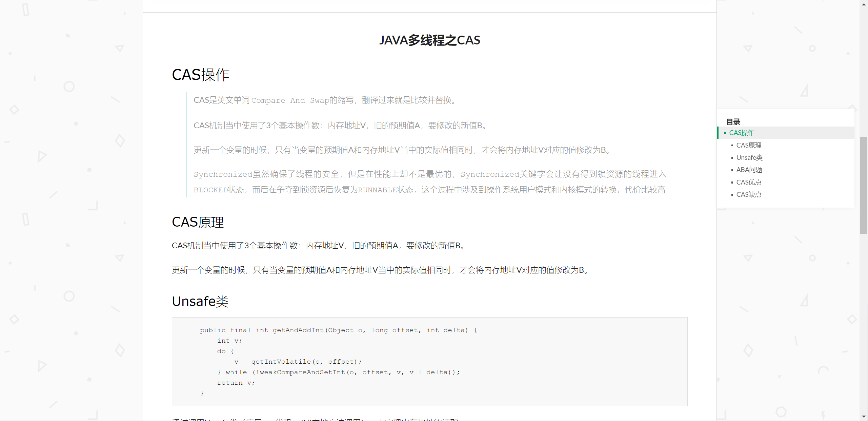The width and height of the screenshot is (868, 421).
Task: Click the article title JAVA多线程之CAS
Action: pyautogui.click(x=429, y=40)
